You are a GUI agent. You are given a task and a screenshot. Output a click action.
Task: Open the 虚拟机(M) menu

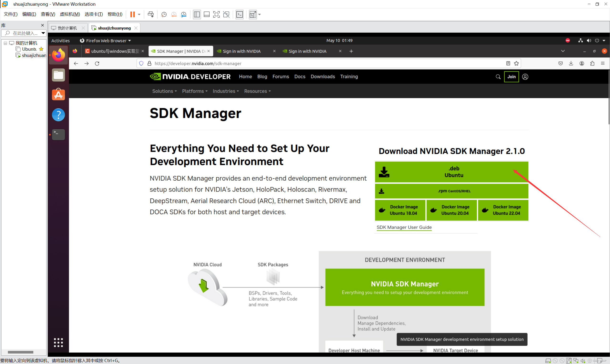click(70, 14)
